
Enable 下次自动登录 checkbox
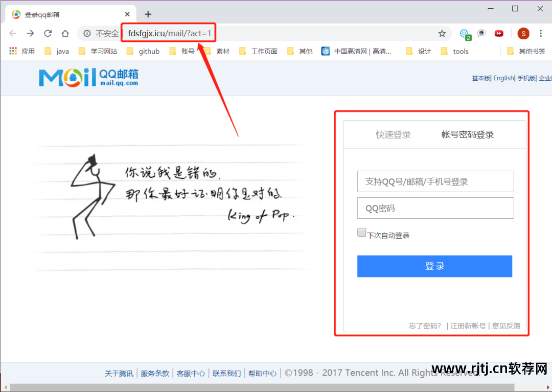(361, 232)
